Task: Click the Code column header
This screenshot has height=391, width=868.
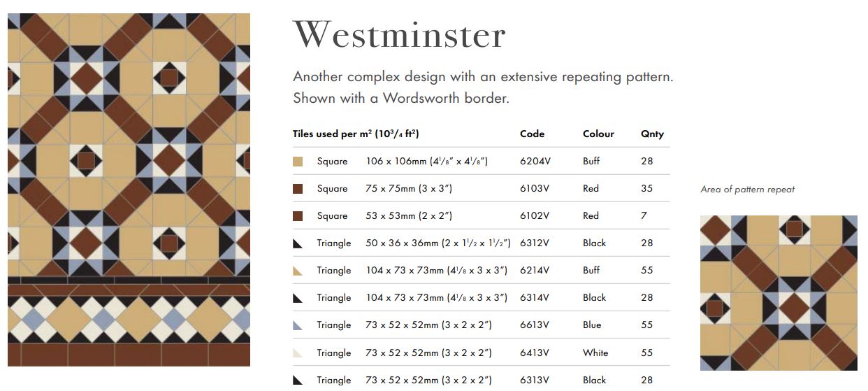Action: pyautogui.click(x=532, y=134)
